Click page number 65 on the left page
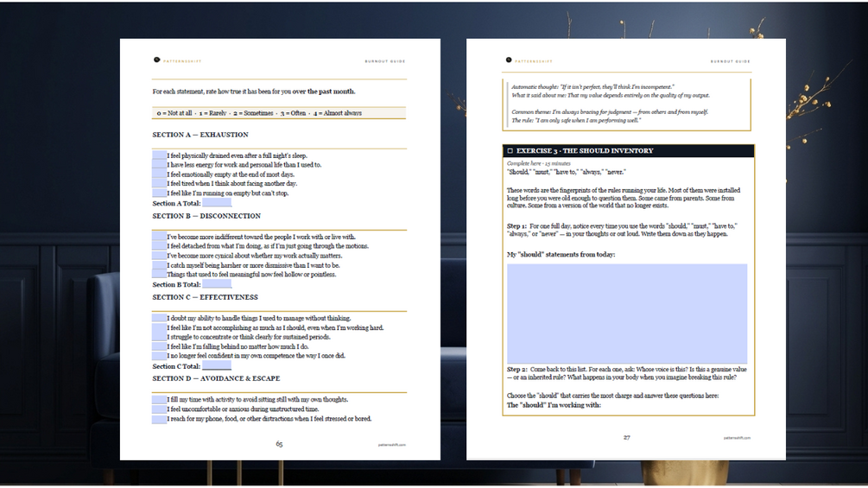 coord(279,444)
